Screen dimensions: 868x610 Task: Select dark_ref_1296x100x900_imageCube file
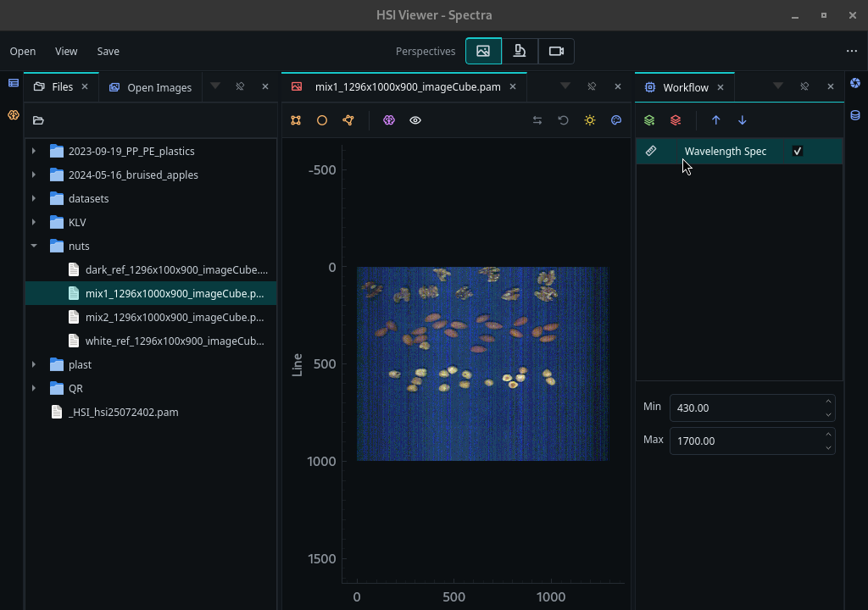pos(151,269)
